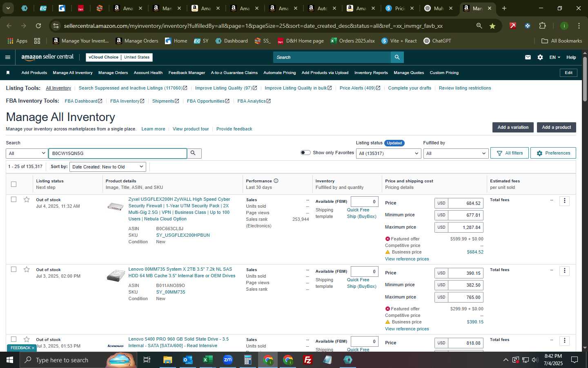Toggle Show only Favorites switch

click(x=305, y=153)
